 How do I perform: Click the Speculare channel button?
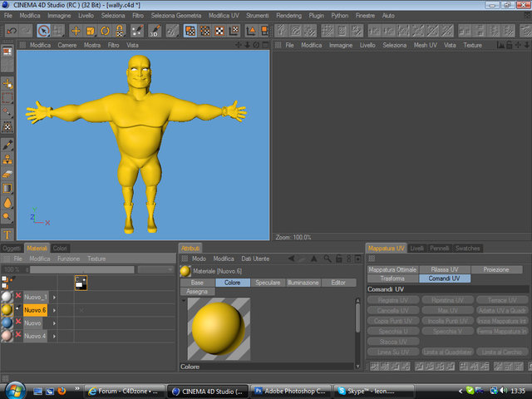(268, 283)
